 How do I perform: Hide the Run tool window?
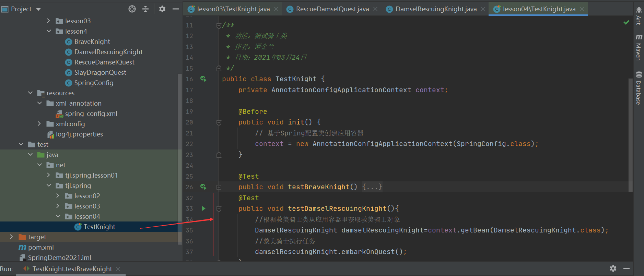tap(627, 268)
